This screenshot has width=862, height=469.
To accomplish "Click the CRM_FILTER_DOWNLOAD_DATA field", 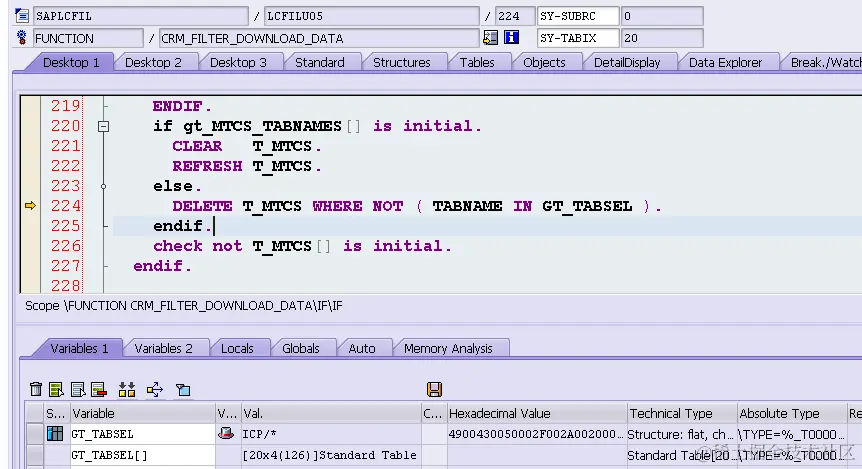I will 319,38.
